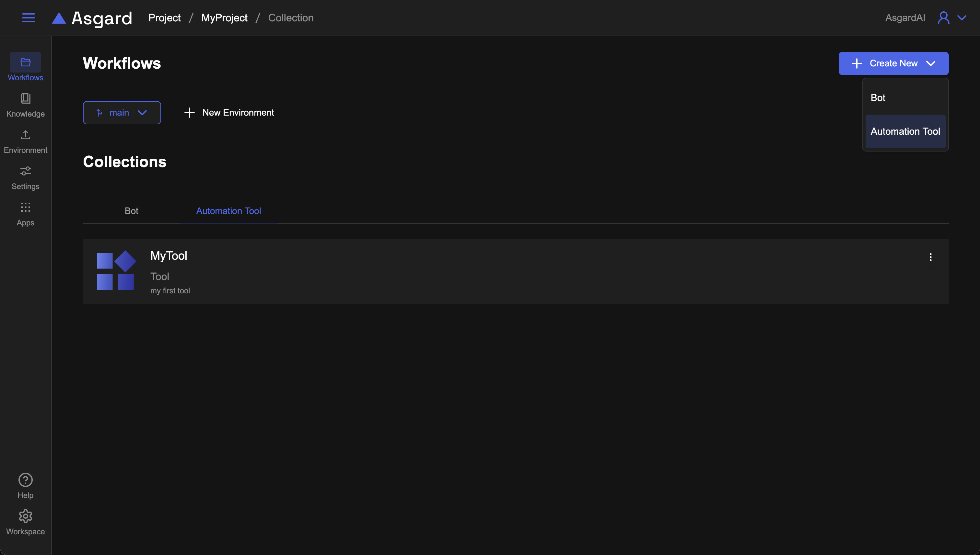Click the user profile icon

coord(943,18)
